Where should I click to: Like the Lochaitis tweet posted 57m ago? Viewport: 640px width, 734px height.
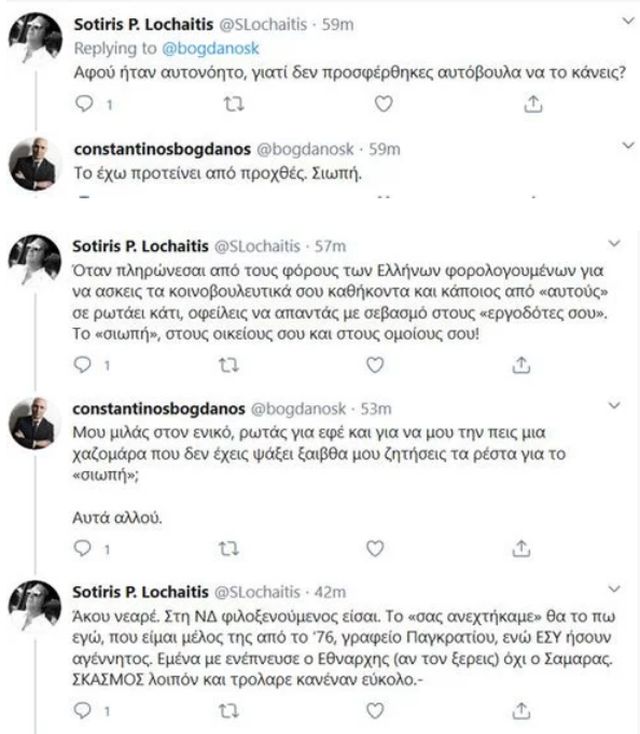coord(376,366)
